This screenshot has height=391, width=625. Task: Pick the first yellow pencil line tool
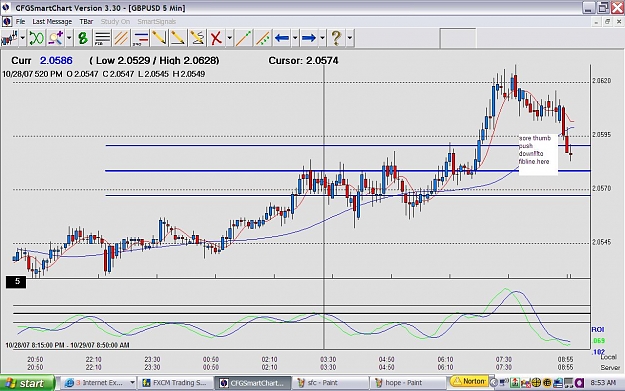coord(159,38)
